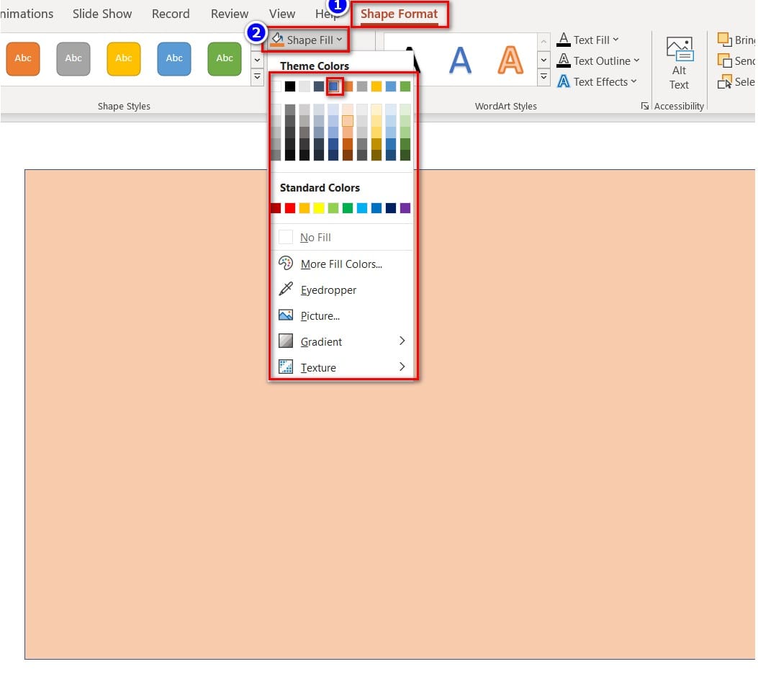Screen dimensions: 758x700
Task: Expand the Gradient submenu
Action: pos(402,341)
